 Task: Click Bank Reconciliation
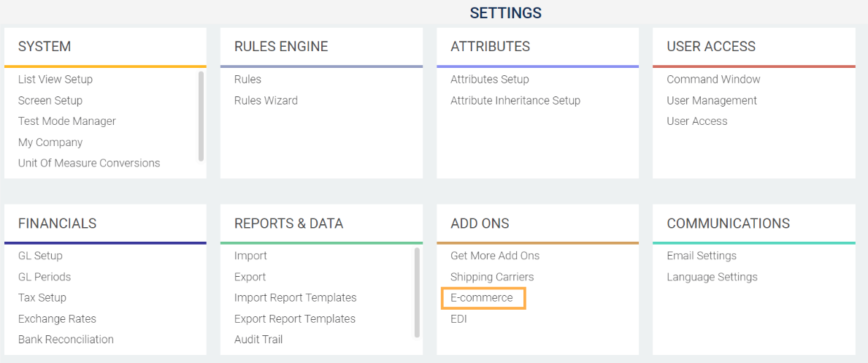point(66,339)
